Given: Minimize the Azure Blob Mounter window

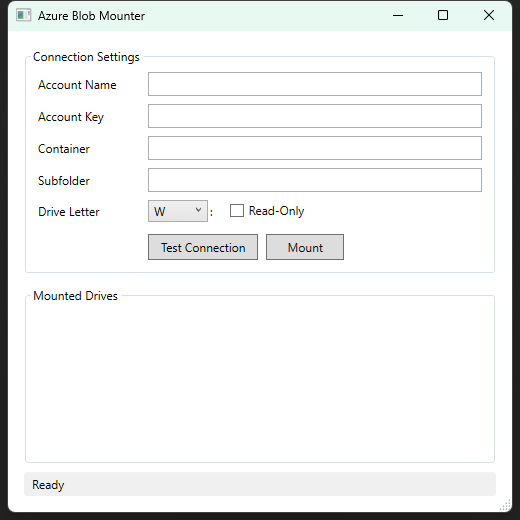Looking at the screenshot, I should click(398, 15).
